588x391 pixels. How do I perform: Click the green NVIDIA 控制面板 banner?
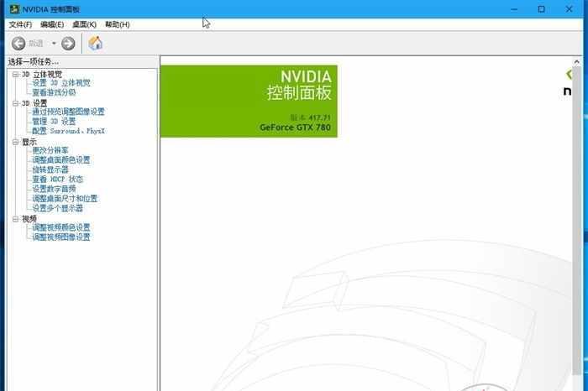(249, 102)
